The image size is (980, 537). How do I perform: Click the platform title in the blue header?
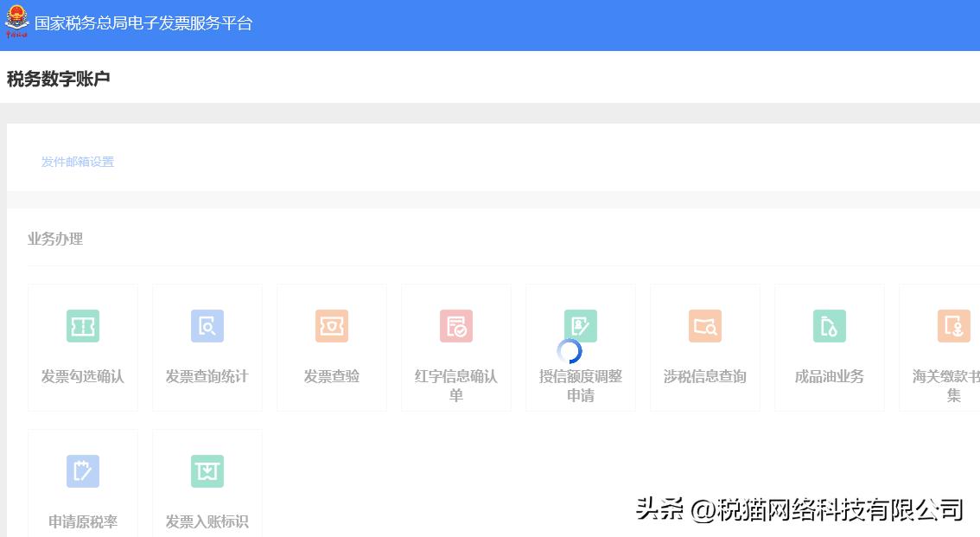(x=143, y=24)
